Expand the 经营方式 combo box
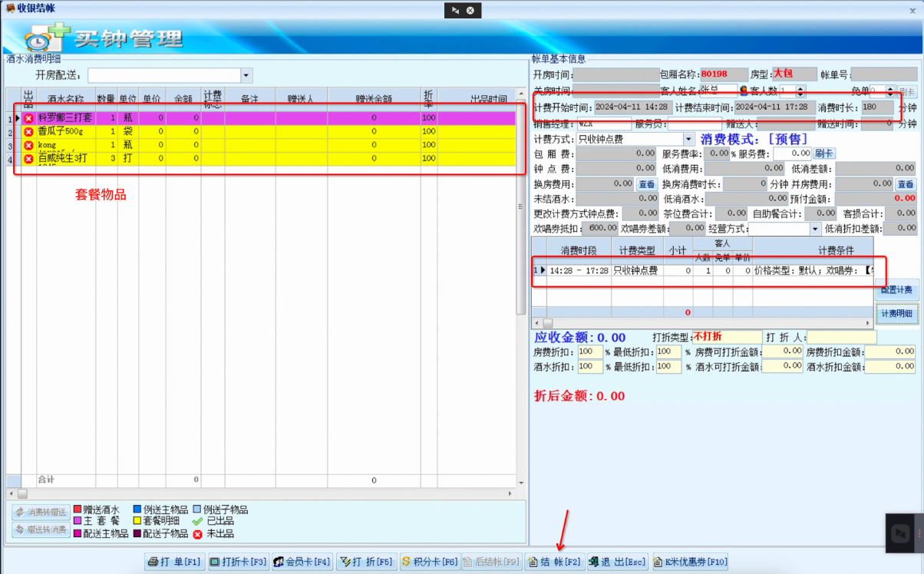The height and width of the screenshot is (574, 924). (815, 229)
